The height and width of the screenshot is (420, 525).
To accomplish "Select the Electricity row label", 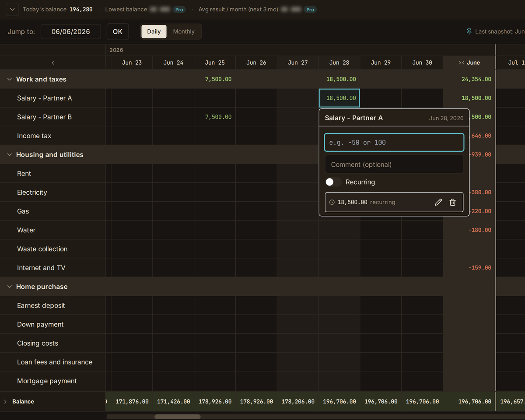I will pyautogui.click(x=32, y=192).
